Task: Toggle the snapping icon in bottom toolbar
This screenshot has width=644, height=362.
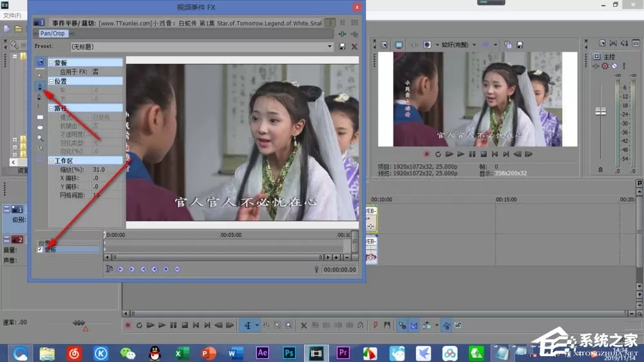Action: point(402,325)
